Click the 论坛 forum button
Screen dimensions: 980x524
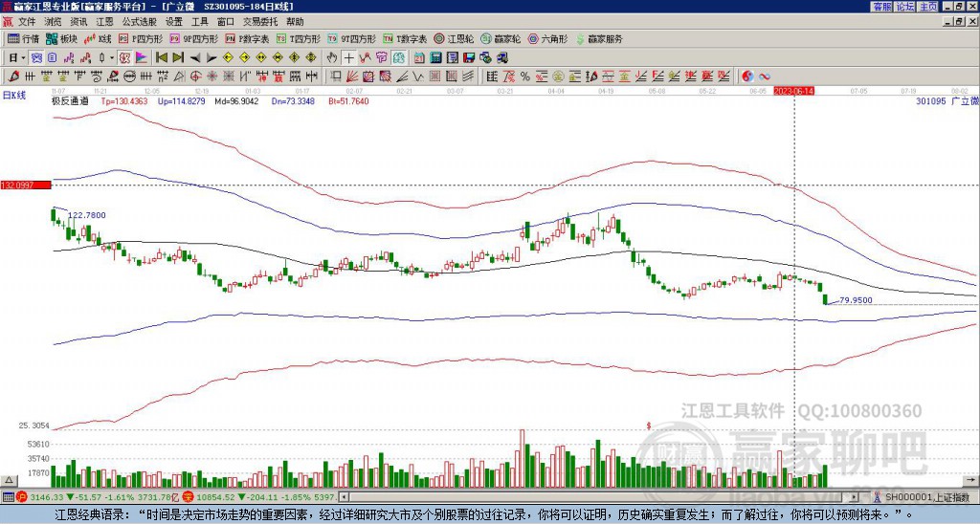click(x=904, y=7)
